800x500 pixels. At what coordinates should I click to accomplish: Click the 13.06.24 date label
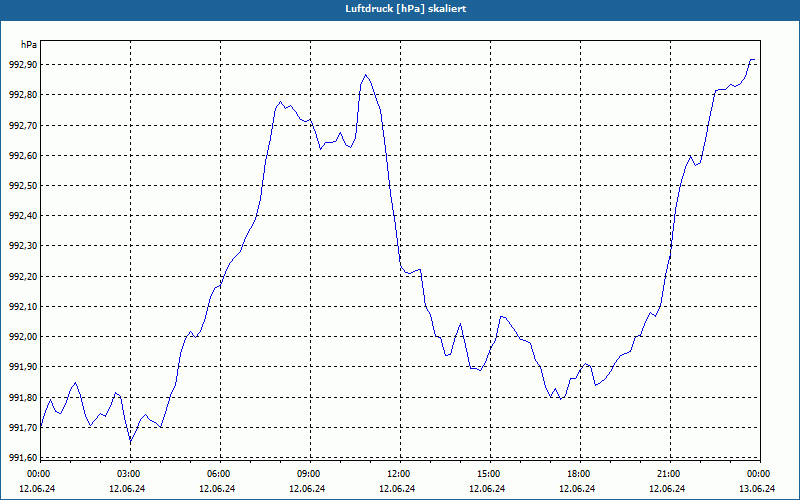[x=757, y=489]
